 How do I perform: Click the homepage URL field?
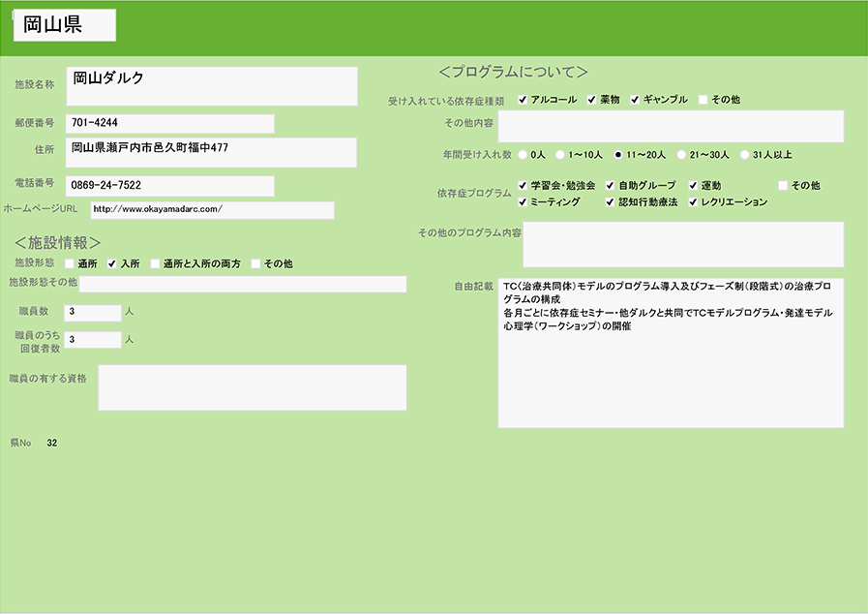coord(212,210)
